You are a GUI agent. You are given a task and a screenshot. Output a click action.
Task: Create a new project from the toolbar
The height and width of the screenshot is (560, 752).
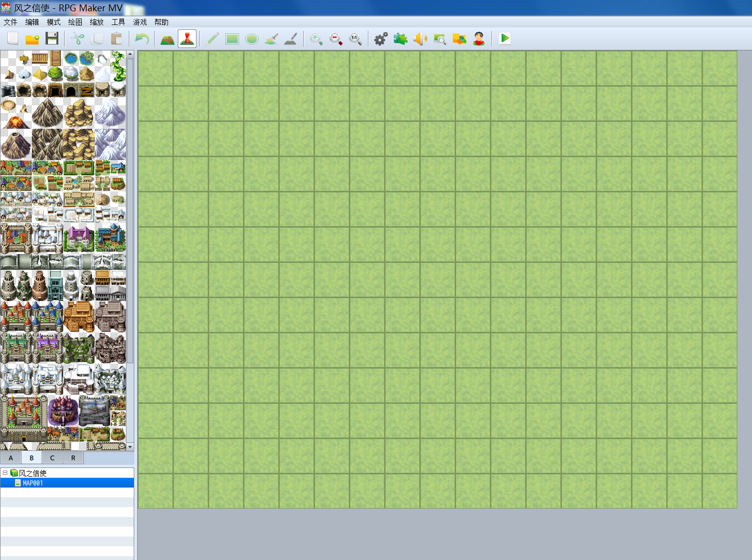coord(13,39)
